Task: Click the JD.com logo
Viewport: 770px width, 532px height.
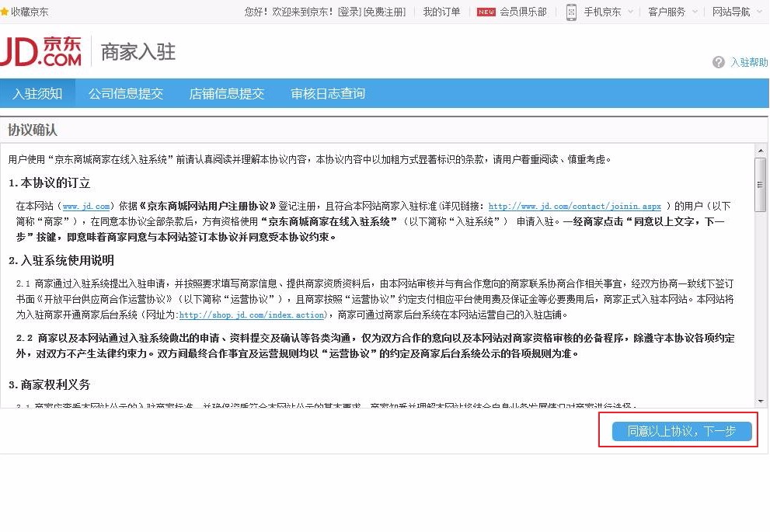Action: [43, 50]
